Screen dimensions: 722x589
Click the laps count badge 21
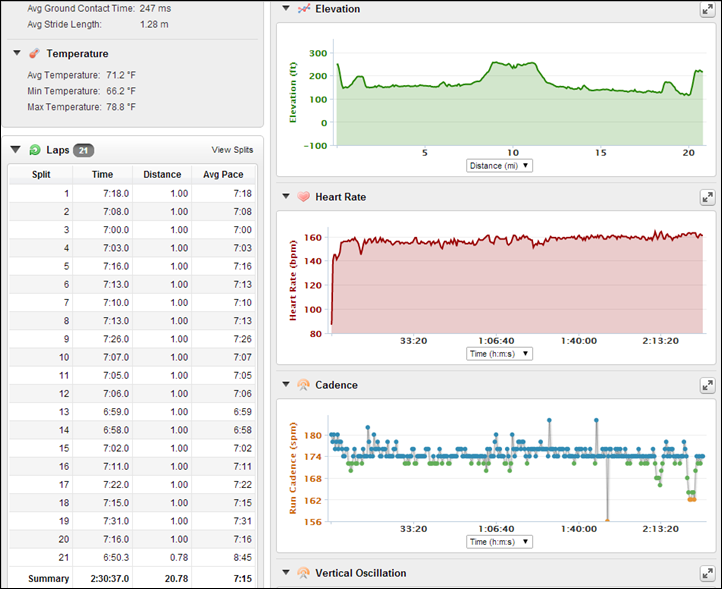pyautogui.click(x=83, y=150)
